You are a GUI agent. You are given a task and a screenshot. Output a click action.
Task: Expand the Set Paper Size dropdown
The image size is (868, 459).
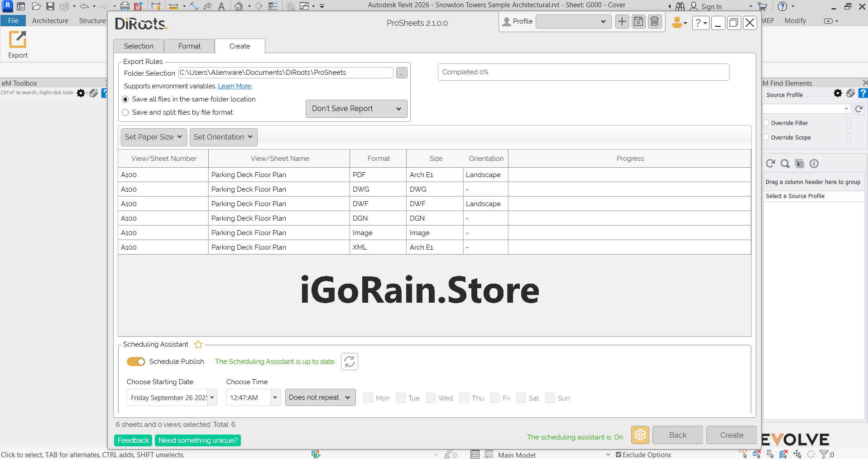point(153,137)
